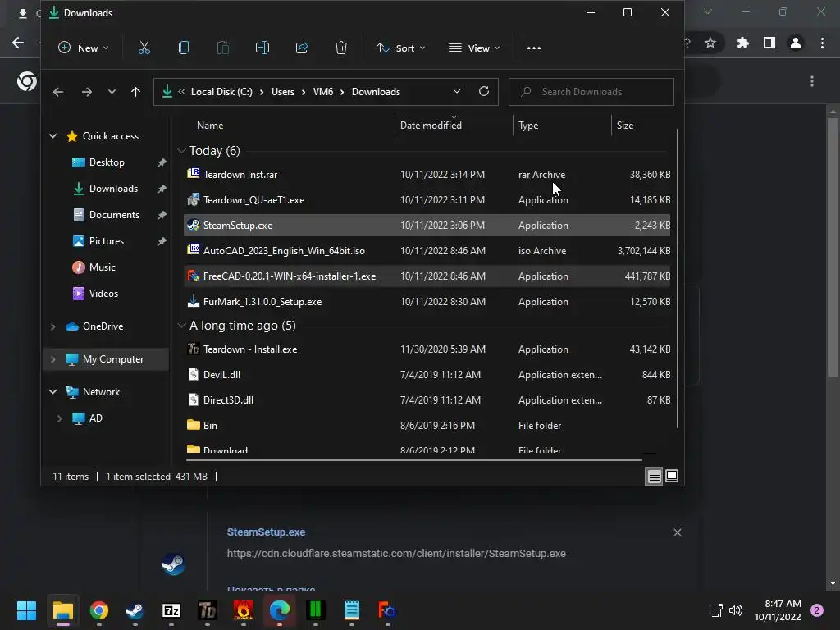Open Chrome three-dot menu
This screenshot has height=630, width=840.
[822, 43]
